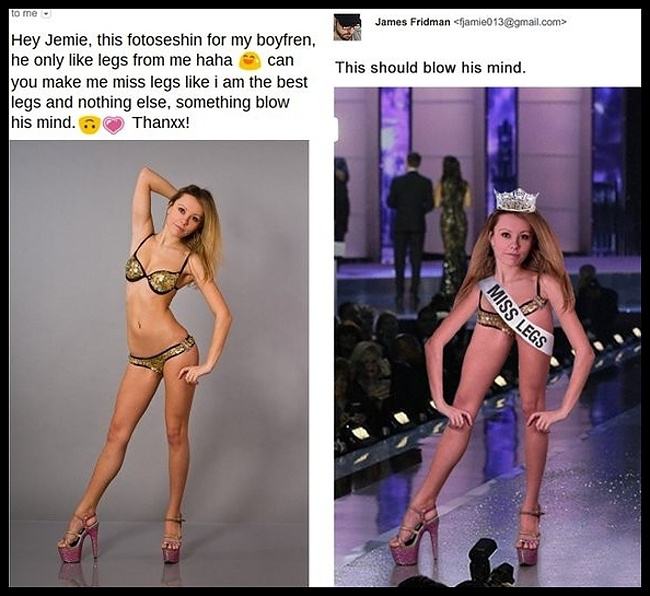Click the upside-down smiley emoji

pos(89,125)
